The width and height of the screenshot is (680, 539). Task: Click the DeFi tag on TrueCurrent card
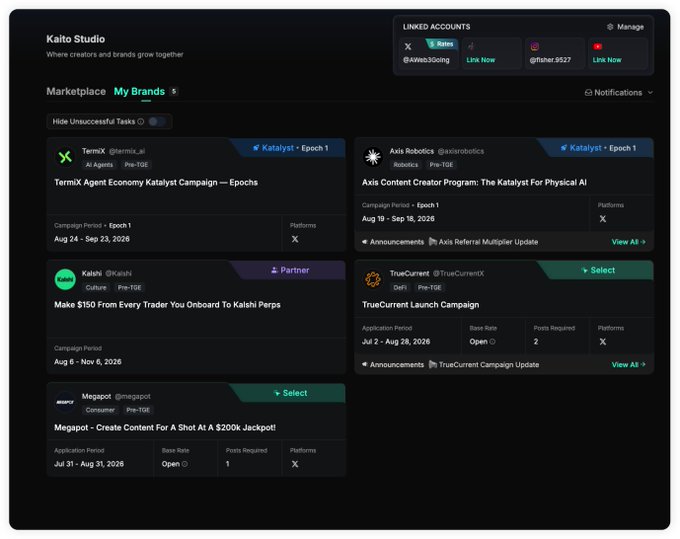click(400, 287)
